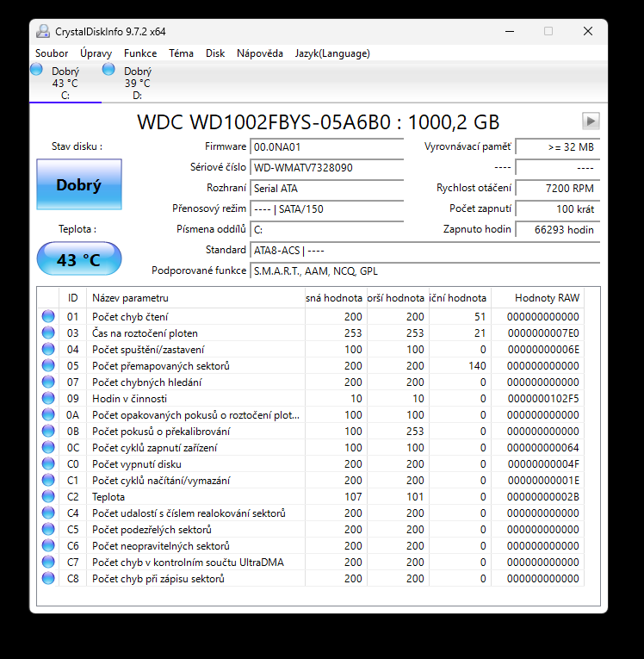This screenshot has width=644, height=659.
Task: Click the status orb for row 01
Action: pos(48,316)
